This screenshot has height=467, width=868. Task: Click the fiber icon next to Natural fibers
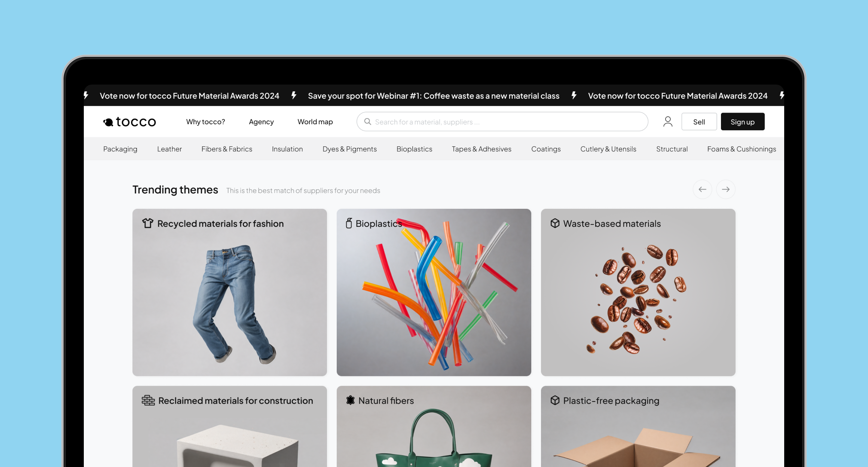[x=350, y=400]
